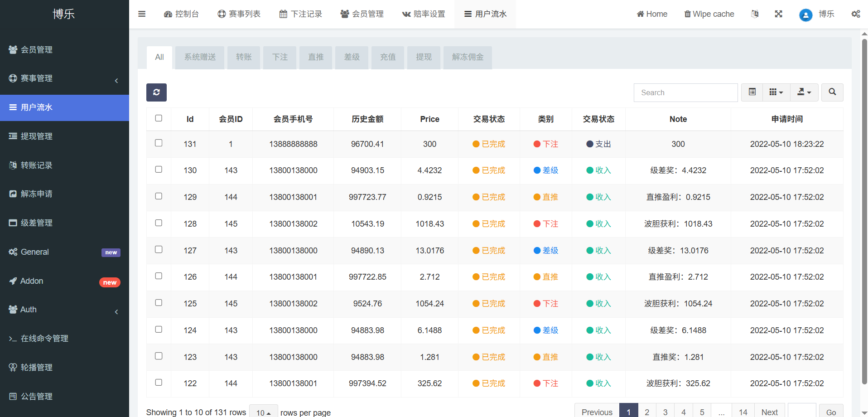Focus the Search input field
The width and height of the screenshot is (868, 417).
coord(685,92)
